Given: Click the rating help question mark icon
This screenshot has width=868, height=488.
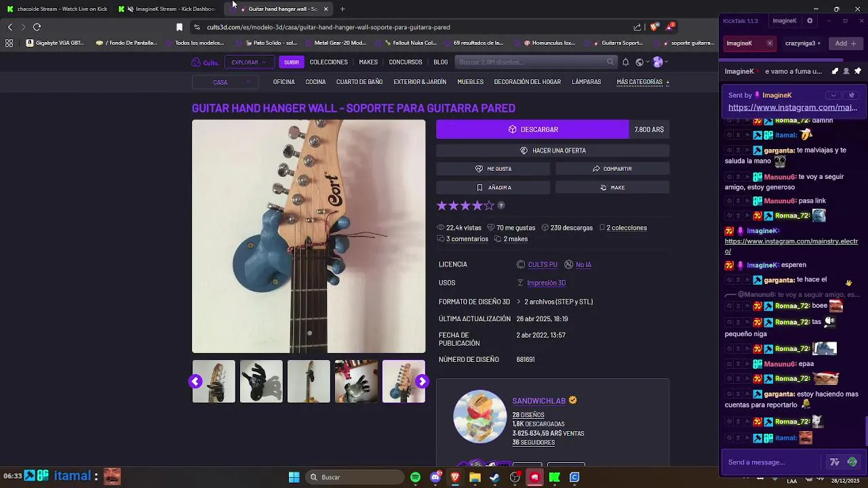Looking at the screenshot, I should pyautogui.click(x=501, y=205).
